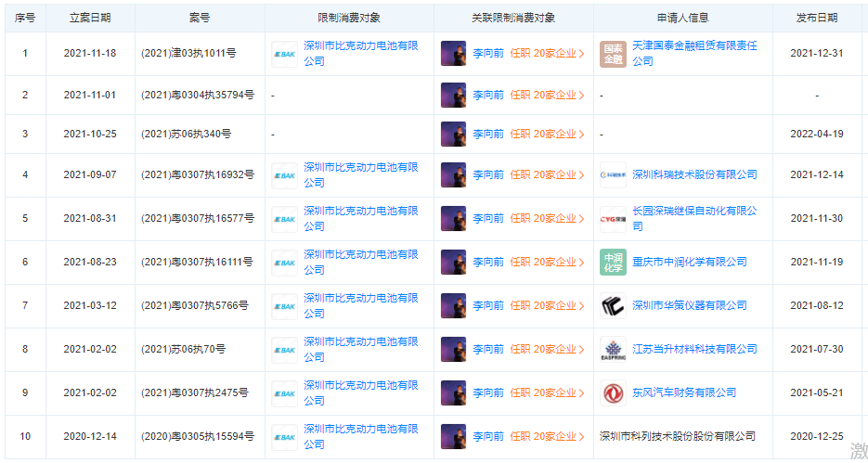
Task: Click 李向前 avatar in row 6
Action: click(x=453, y=263)
